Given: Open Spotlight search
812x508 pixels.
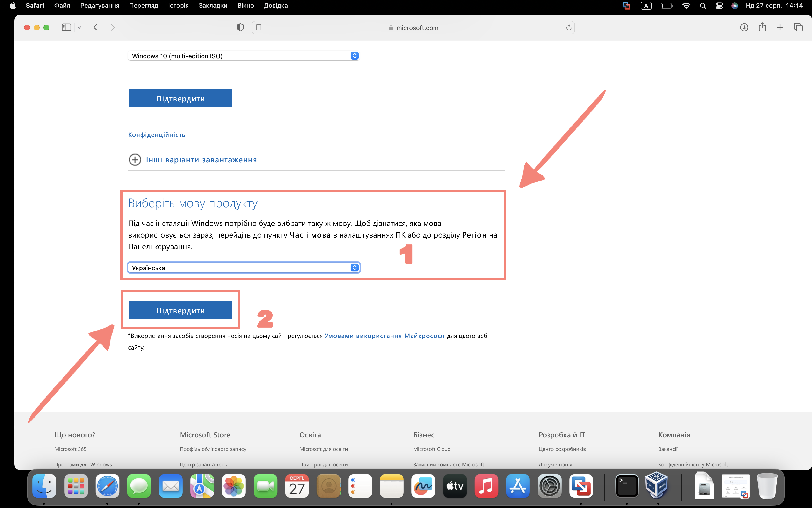Looking at the screenshot, I should tap(703, 6).
